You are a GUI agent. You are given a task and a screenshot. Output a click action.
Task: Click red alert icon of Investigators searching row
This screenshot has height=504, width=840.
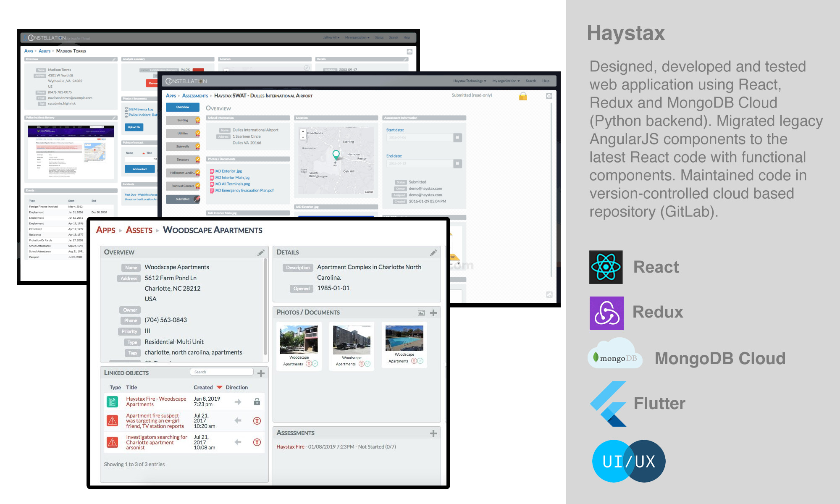tap(112, 442)
